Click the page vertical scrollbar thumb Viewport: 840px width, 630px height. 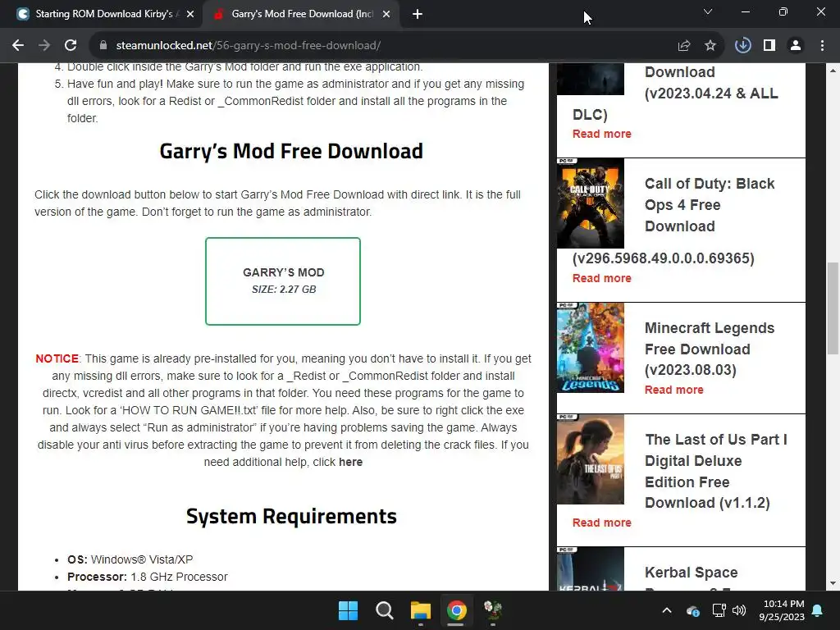[x=833, y=308]
